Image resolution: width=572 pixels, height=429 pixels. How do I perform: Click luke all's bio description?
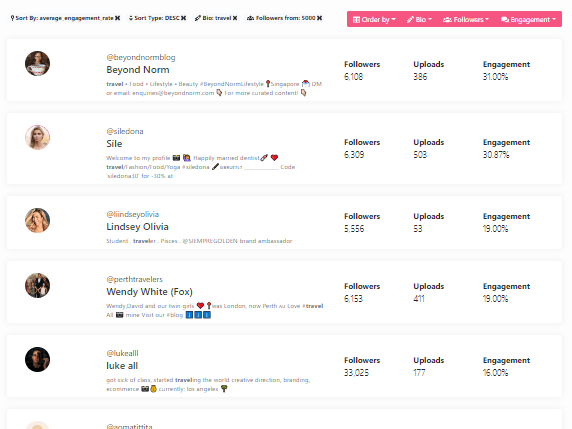[x=208, y=384]
